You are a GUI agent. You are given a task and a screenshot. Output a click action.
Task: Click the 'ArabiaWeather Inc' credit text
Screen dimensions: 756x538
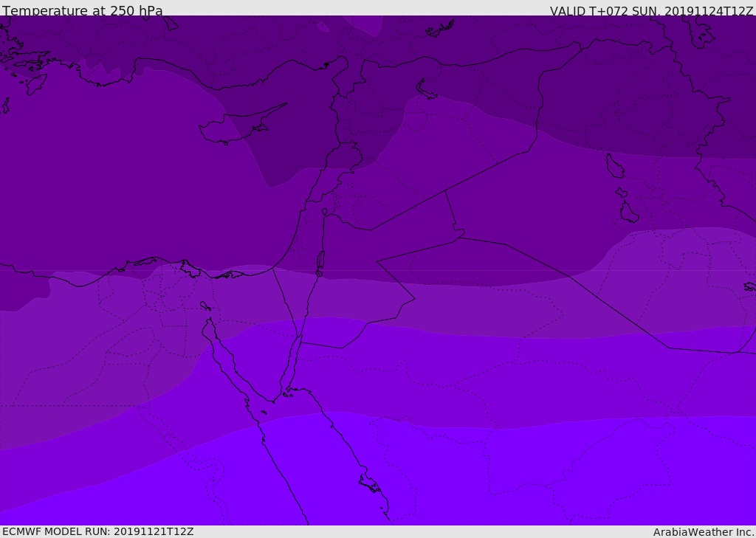(703, 532)
